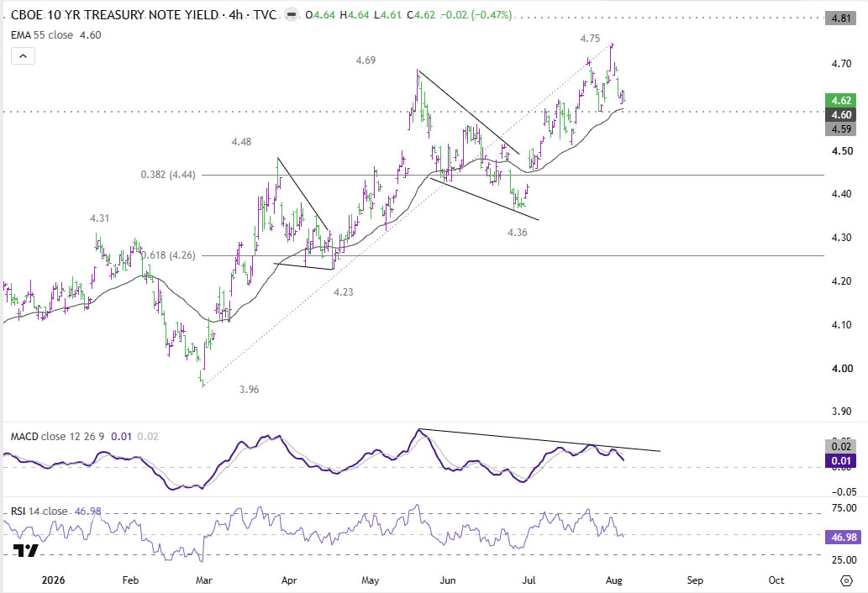Click the Mar label on time axis
The image size is (868, 593).
204,580
